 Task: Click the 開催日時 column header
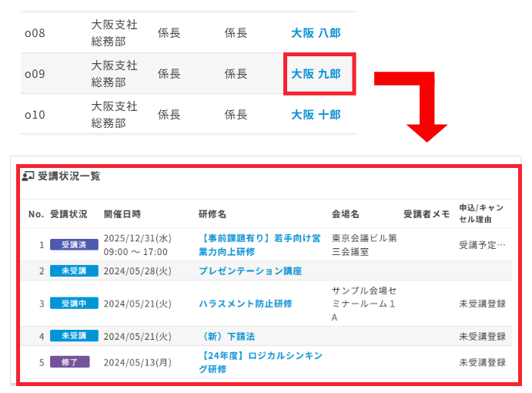point(122,214)
